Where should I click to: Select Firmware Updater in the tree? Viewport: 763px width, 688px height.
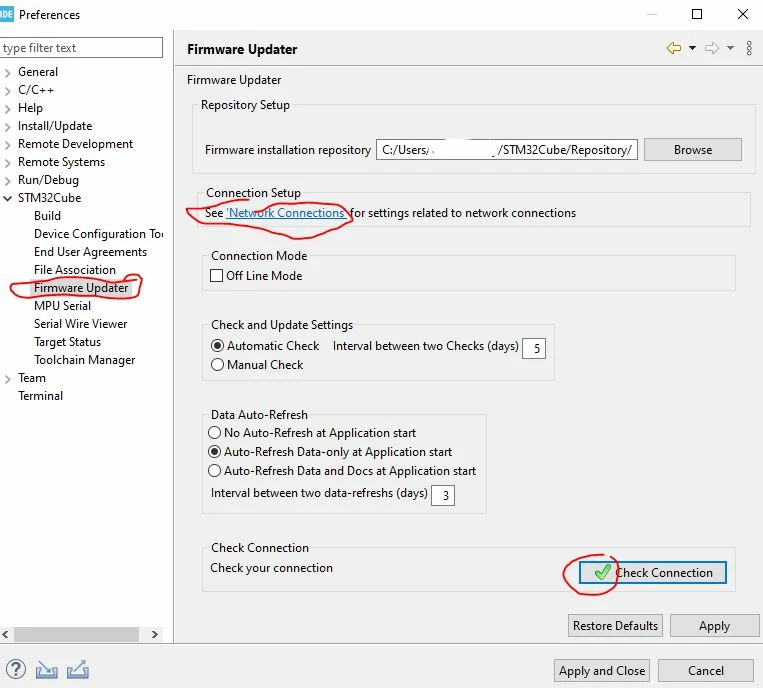coord(81,288)
